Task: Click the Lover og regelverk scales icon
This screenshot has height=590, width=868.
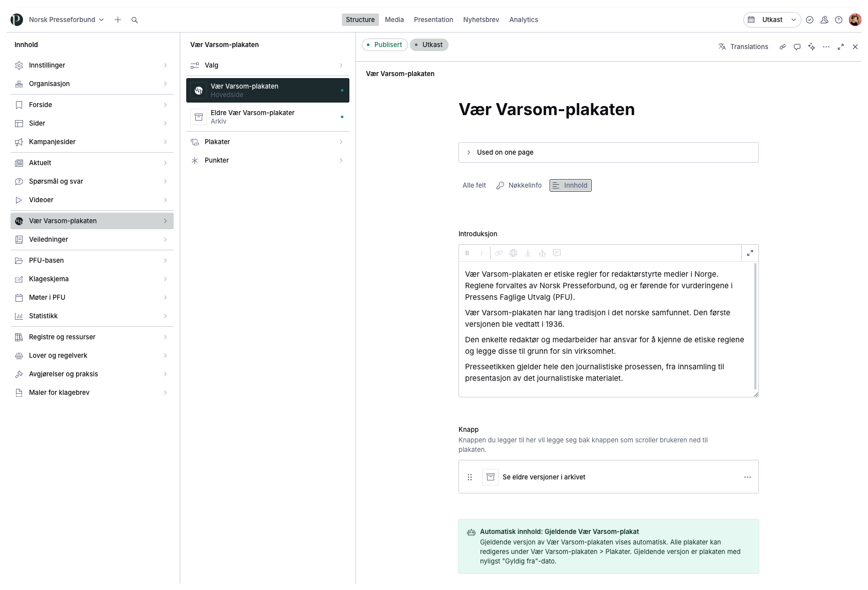Action: click(x=19, y=356)
